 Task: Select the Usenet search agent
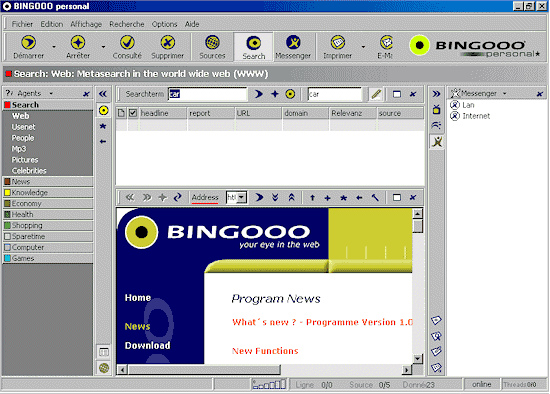(23, 127)
